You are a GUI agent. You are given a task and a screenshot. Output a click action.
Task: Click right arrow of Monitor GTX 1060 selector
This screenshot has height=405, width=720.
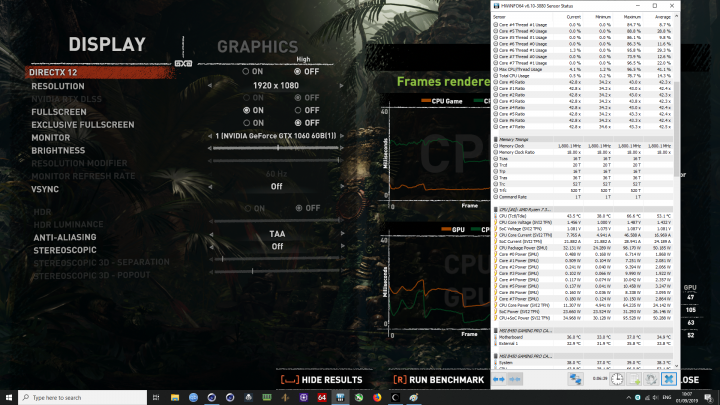342,136
